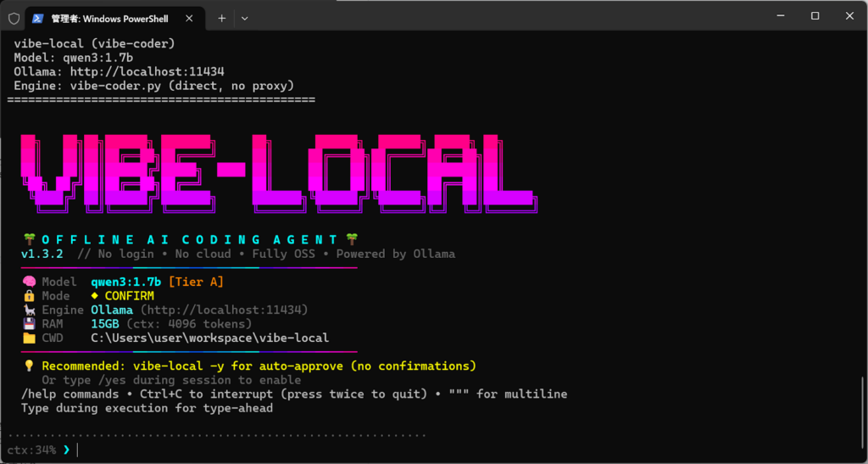Maximize the terminal window
The image size is (868, 464).
click(x=815, y=16)
